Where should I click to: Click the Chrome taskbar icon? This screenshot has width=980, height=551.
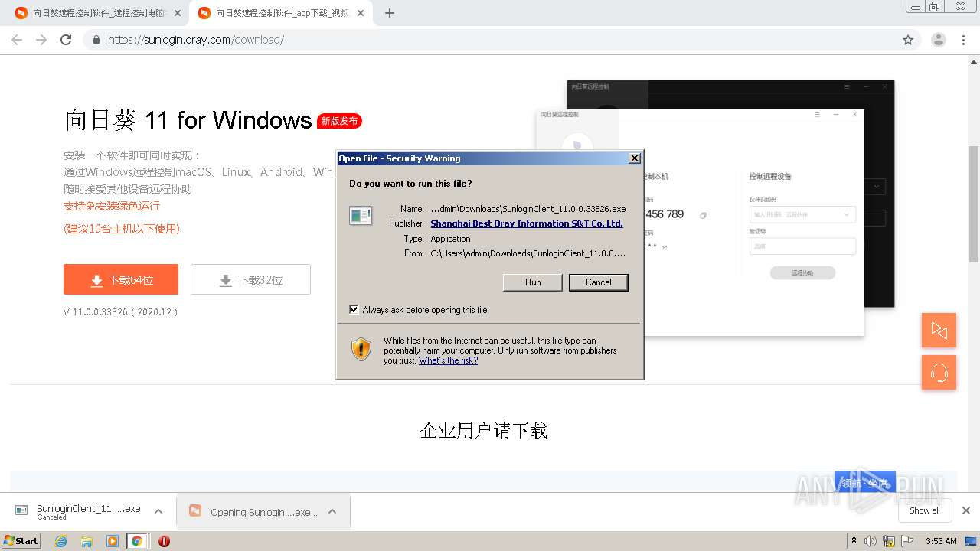(136, 541)
